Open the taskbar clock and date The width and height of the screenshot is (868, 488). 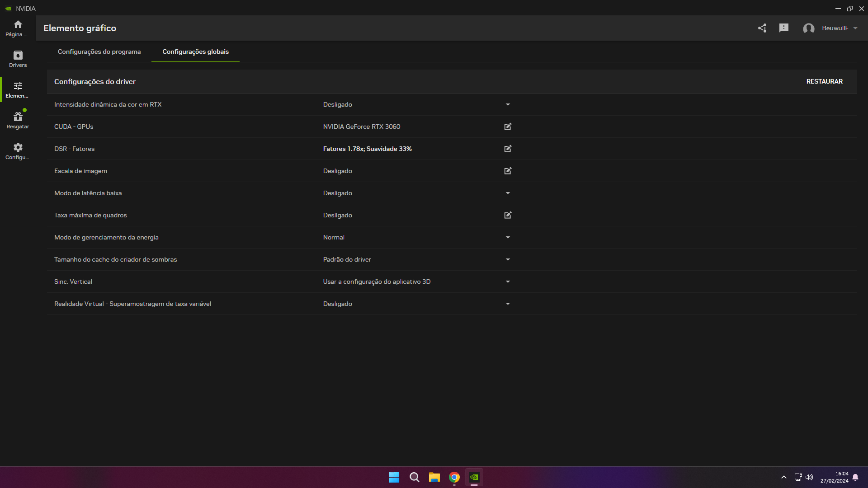click(x=835, y=477)
